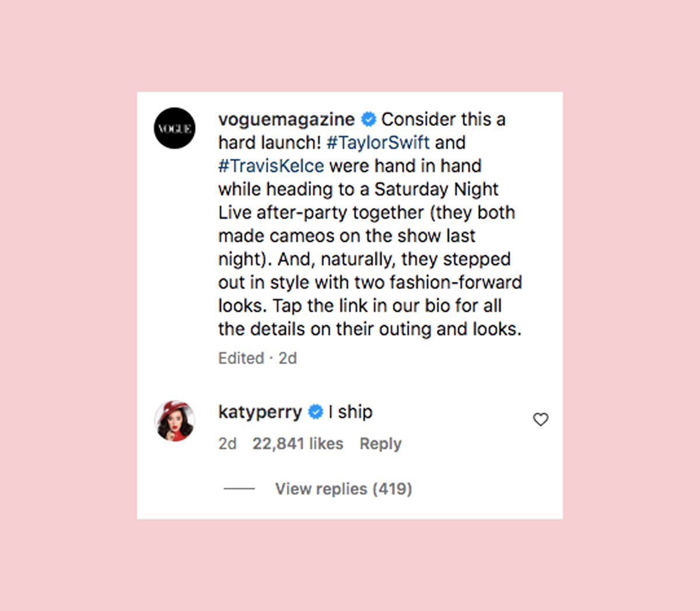Click the voguemagazine verified badge
The width and height of the screenshot is (700, 611).
coord(369,120)
